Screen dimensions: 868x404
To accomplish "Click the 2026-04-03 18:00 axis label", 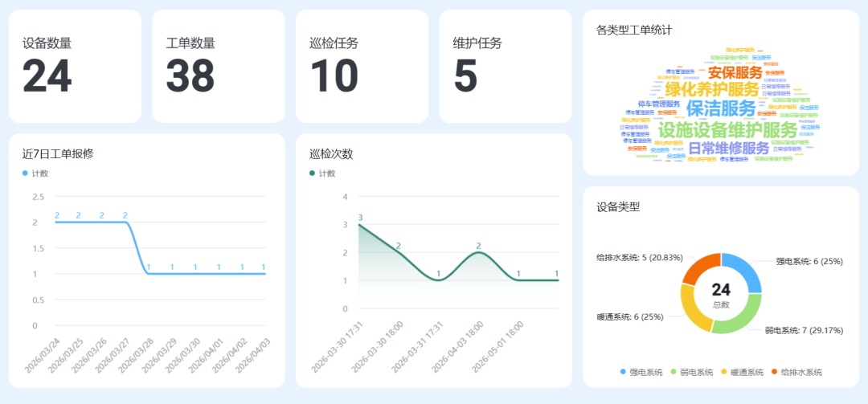I will tap(457, 345).
